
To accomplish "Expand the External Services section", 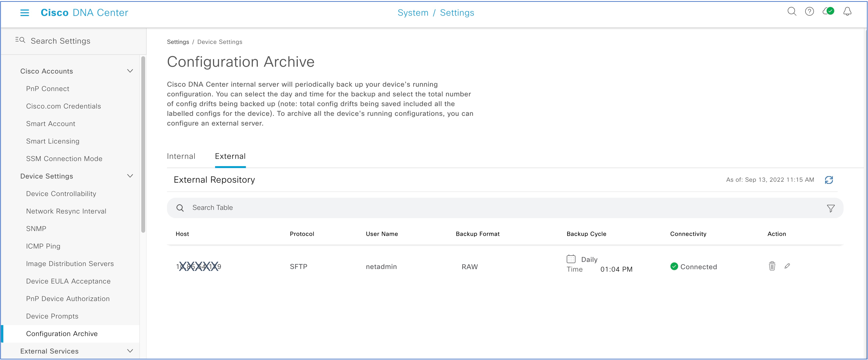I will 130,351.
